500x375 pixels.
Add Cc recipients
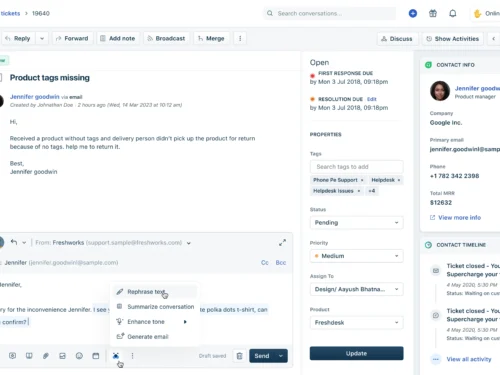click(265, 263)
